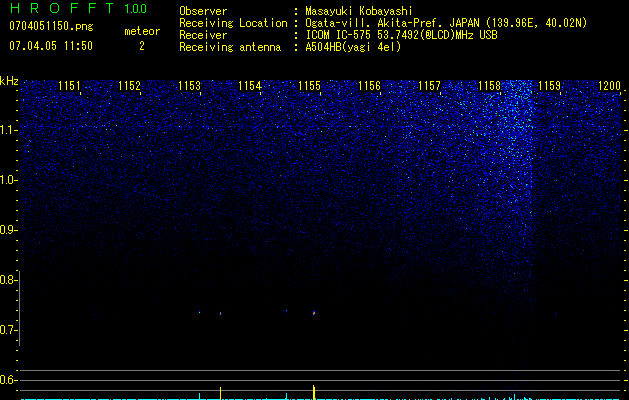The image size is (629, 400).
Task: Click the yellow spike after 1153 in the bottom strip
Action: pyautogui.click(x=220, y=393)
